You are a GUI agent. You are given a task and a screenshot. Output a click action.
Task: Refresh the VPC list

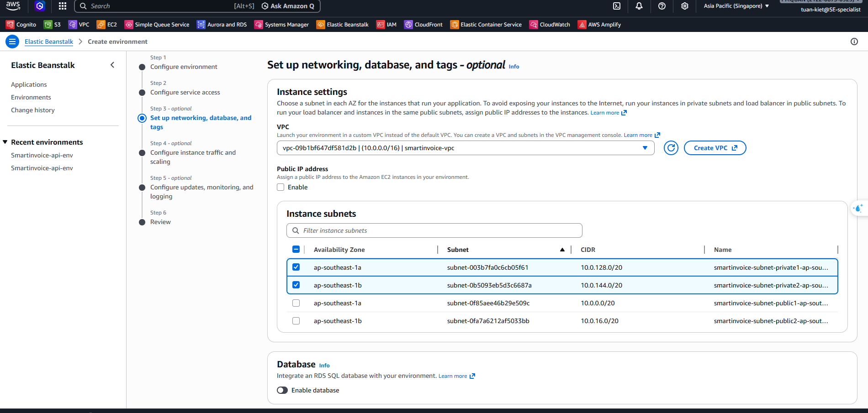tap(671, 148)
